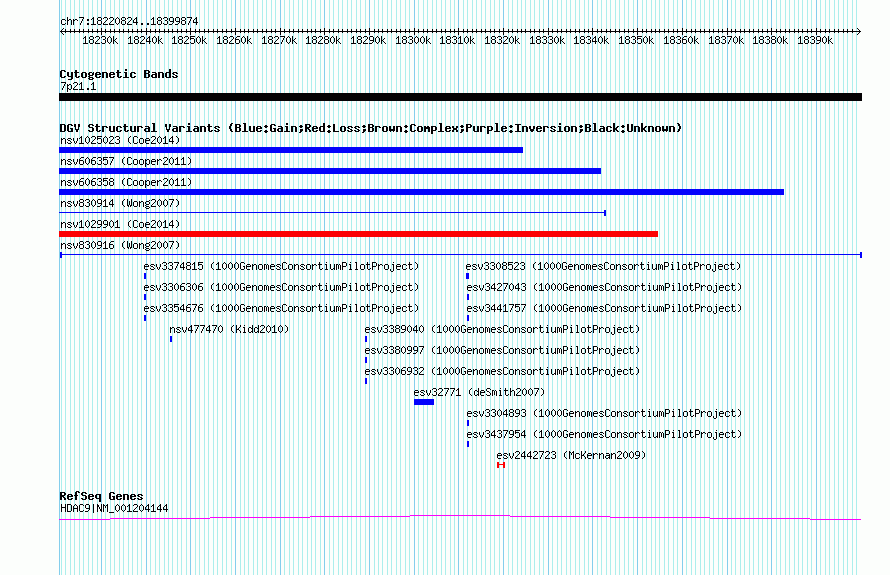890x575 pixels.
Task: Click the nsv1025023 (Coe2014) blue gain bar
Action: click(291, 150)
